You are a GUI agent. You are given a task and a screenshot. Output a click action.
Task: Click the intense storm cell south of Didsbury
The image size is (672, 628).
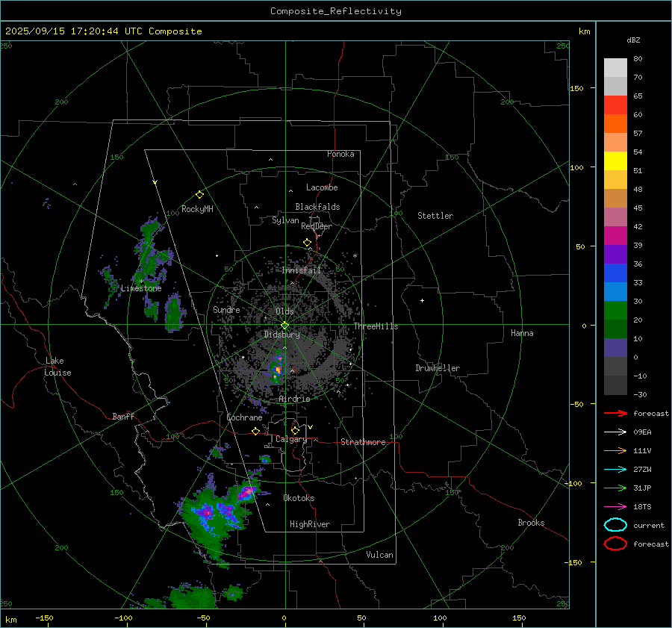click(x=278, y=370)
